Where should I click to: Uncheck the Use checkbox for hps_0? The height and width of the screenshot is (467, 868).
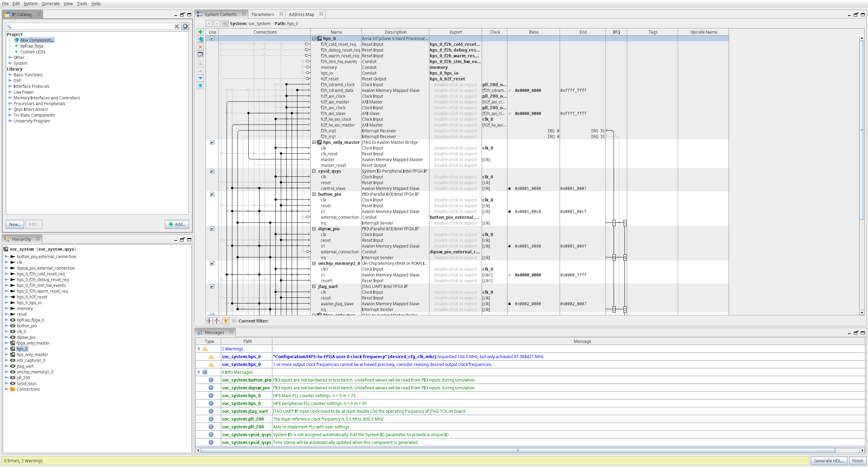212,39
